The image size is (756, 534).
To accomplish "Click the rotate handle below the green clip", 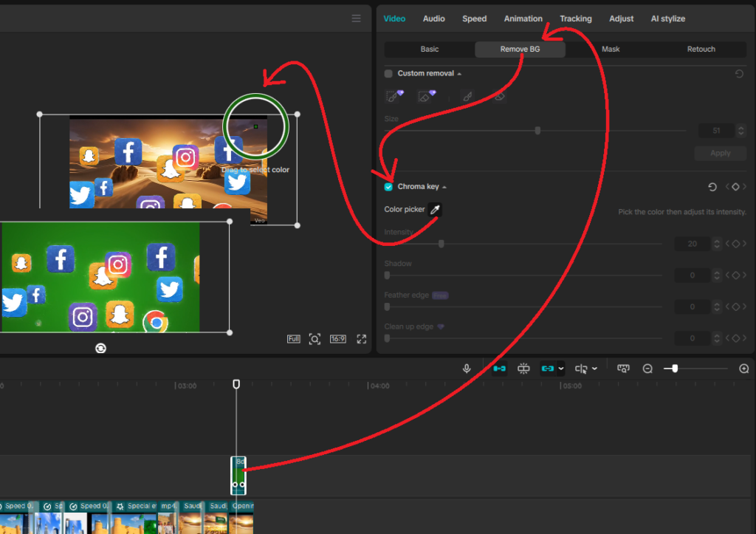I will tap(100, 348).
